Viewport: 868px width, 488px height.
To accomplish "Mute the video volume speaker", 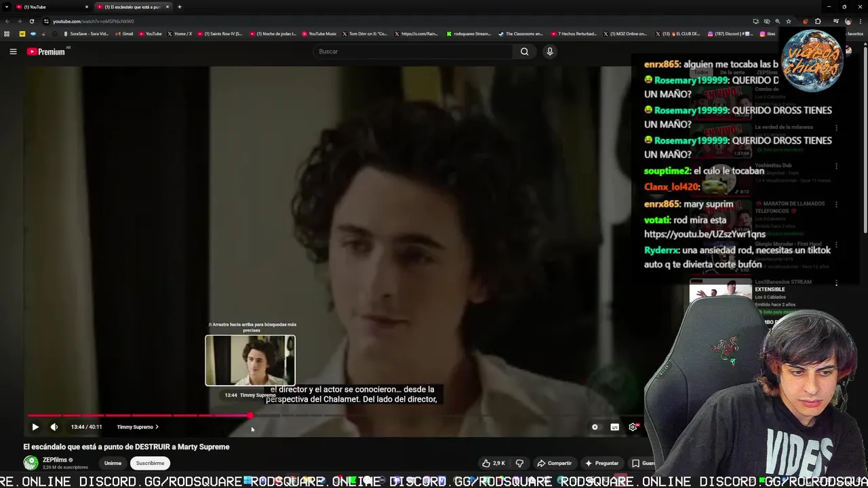I will [x=54, y=427].
